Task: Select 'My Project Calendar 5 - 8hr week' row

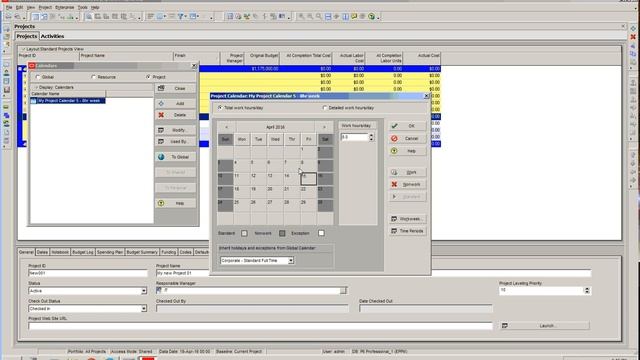Action: click(x=68, y=100)
